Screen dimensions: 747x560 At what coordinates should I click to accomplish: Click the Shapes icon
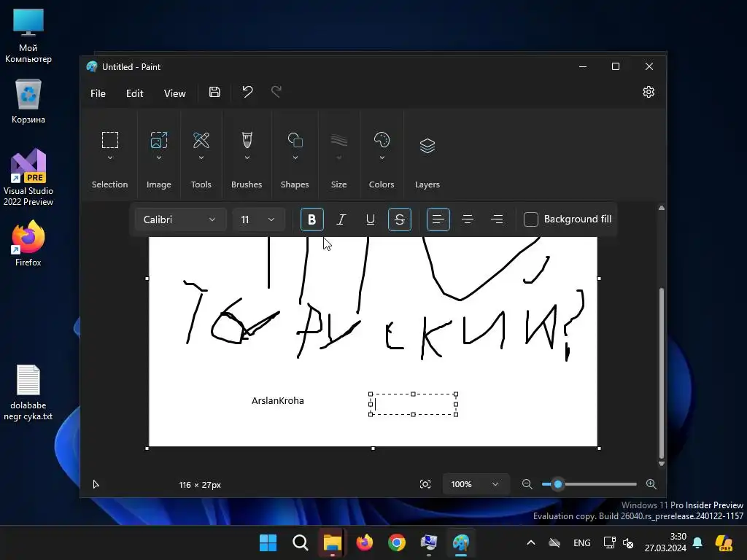point(295,140)
